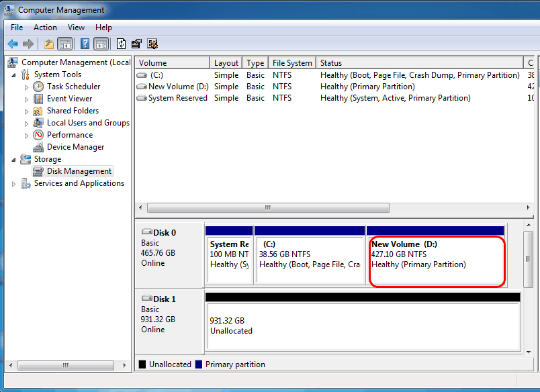Sort by the File System column header

click(x=292, y=63)
